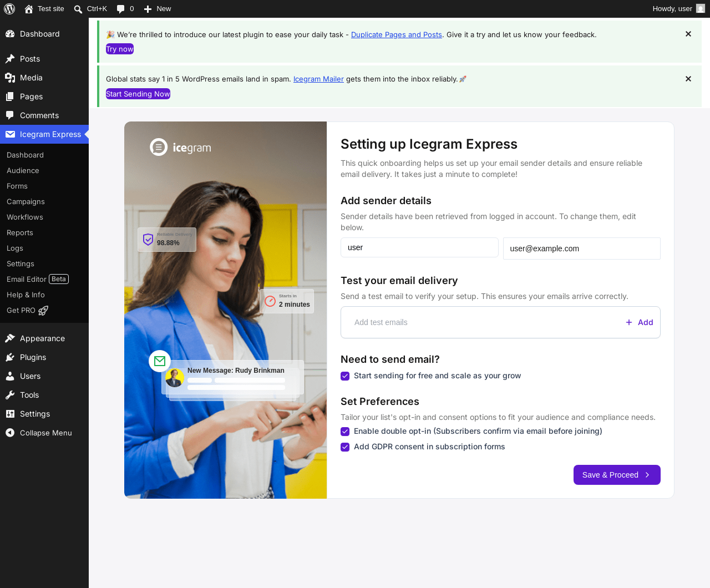Toggle Enable double opt-in checkbox
Screen dimensions: 710x588
point(345,432)
